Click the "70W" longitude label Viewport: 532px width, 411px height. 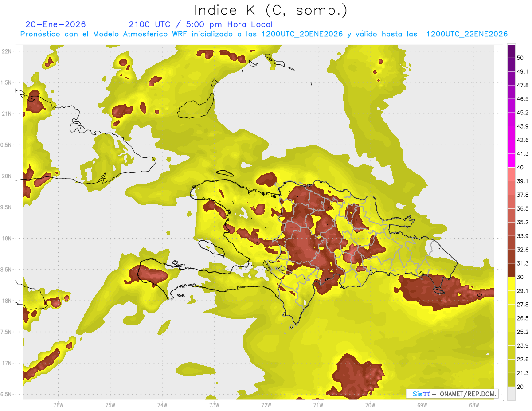point(370,405)
